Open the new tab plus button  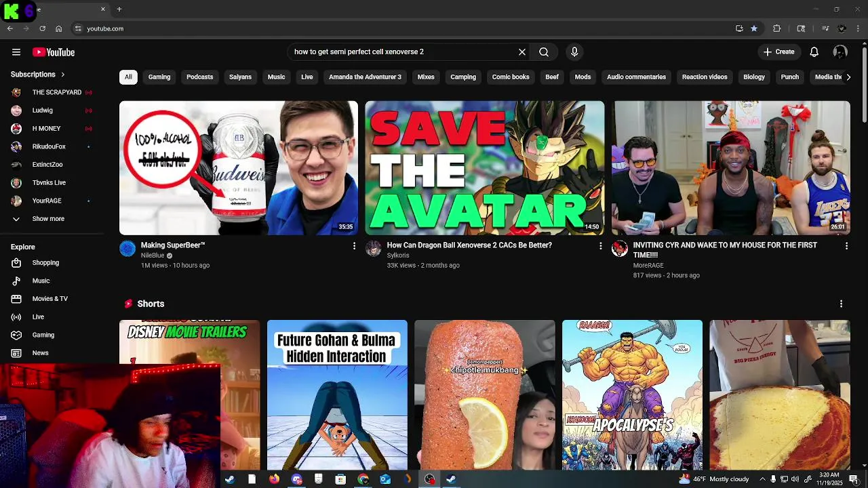coord(119,9)
